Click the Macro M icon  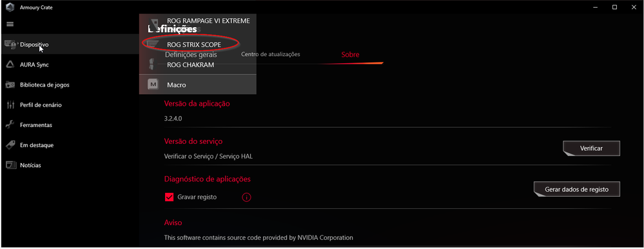click(x=153, y=85)
